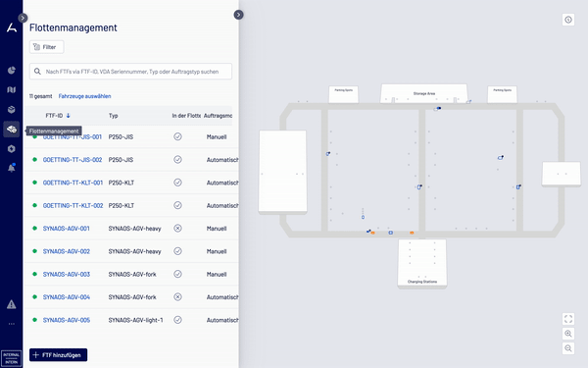Open SYNAOS-AGV-004 vehicle link
Image resolution: width=588 pixels, height=368 pixels.
point(67,297)
